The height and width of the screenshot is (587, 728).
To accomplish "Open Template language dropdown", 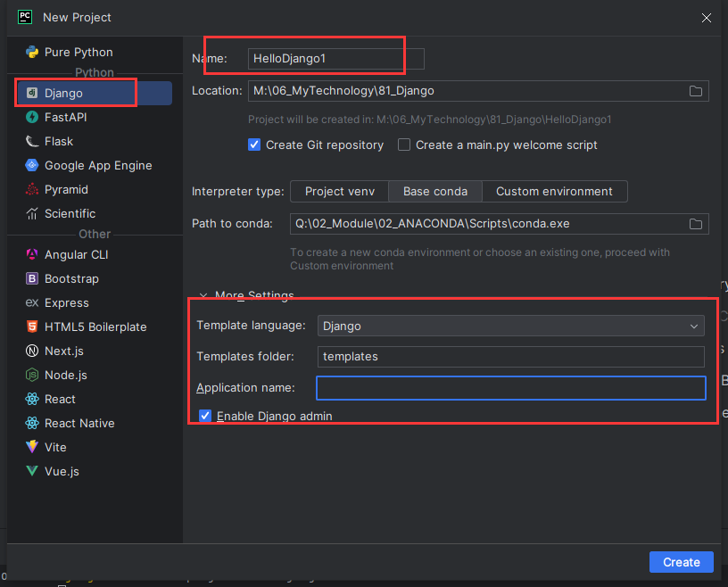I will 510,326.
